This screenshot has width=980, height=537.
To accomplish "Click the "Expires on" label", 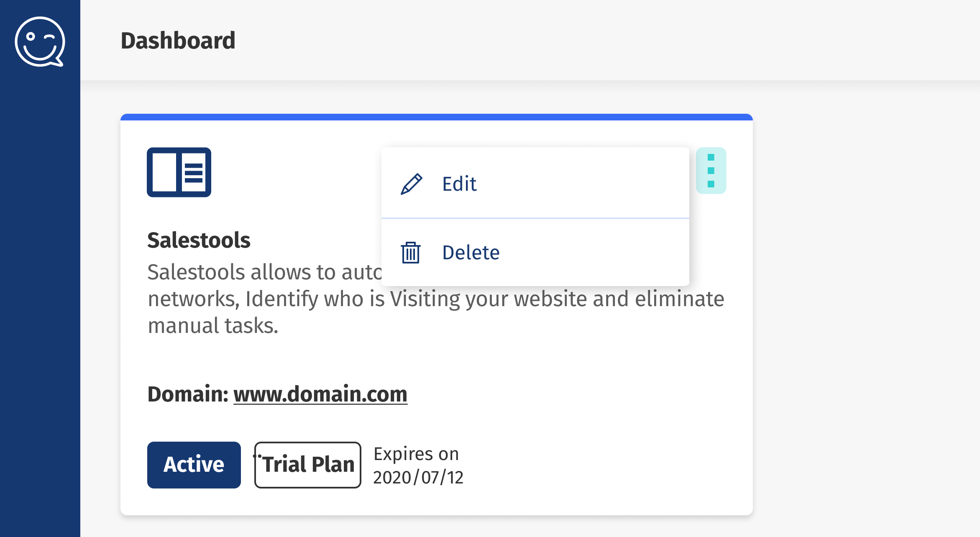I will [x=416, y=454].
